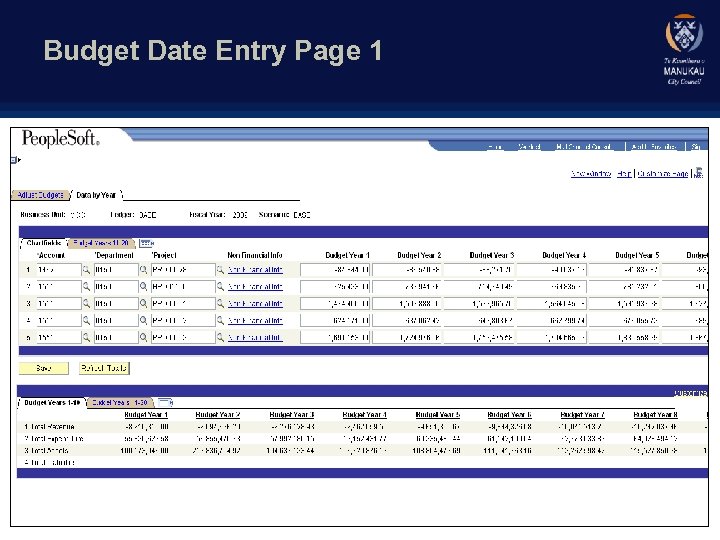Open the Worklist header link
720x540 pixels.
529,146
